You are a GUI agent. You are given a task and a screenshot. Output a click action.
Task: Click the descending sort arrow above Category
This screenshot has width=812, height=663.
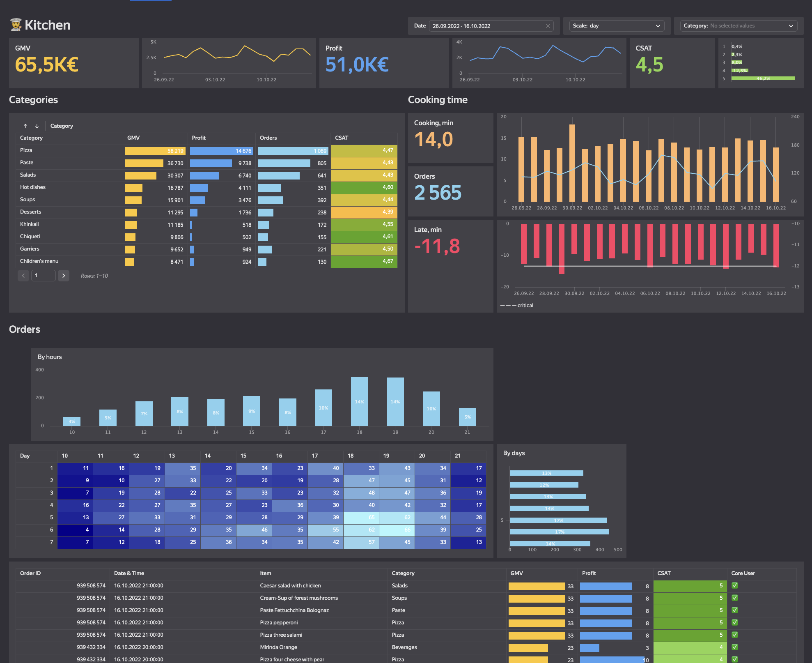[x=37, y=126]
